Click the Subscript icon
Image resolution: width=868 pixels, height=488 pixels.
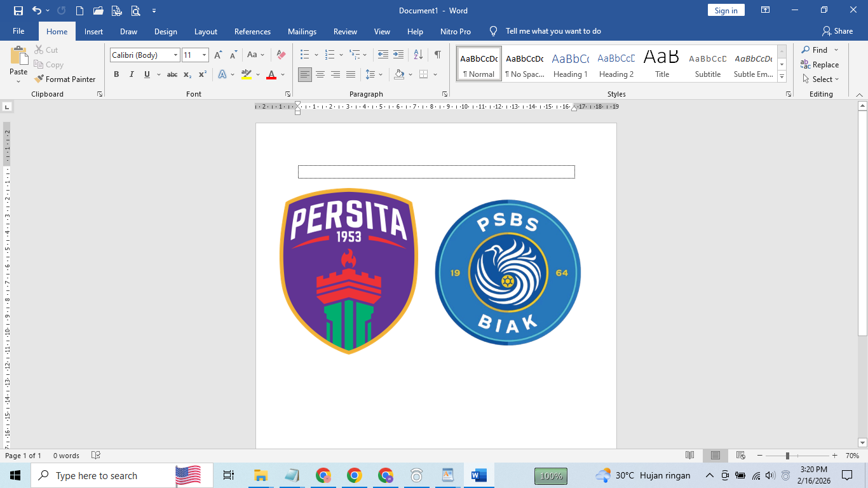click(187, 74)
